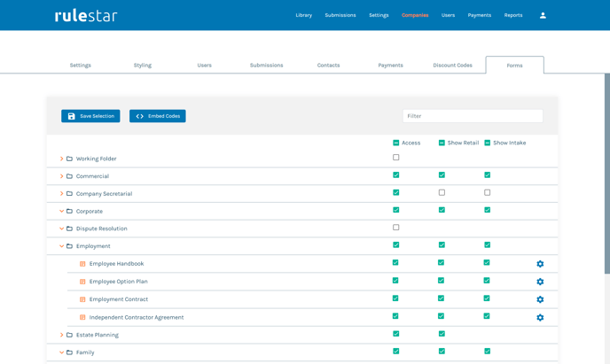Image resolution: width=610 pixels, height=364 pixels.
Task: Click the Save Selection button
Action: pyautogui.click(x=90, y=116)
